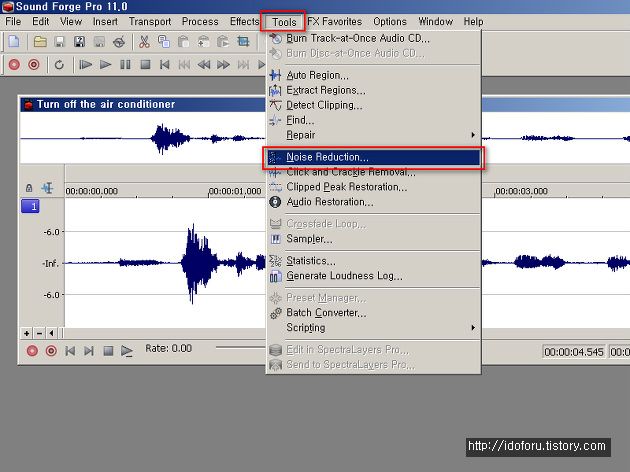Select Find in Tools menu

(374, 120)
